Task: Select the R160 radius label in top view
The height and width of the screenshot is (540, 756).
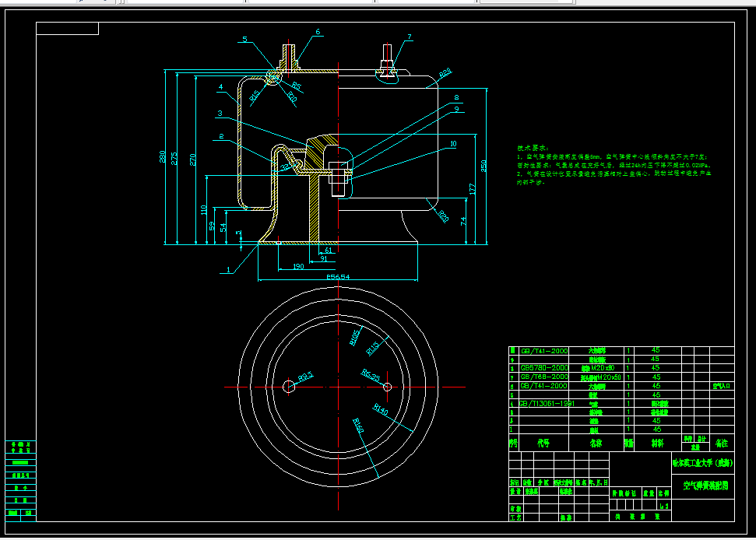Action: [x=358, y=426]
